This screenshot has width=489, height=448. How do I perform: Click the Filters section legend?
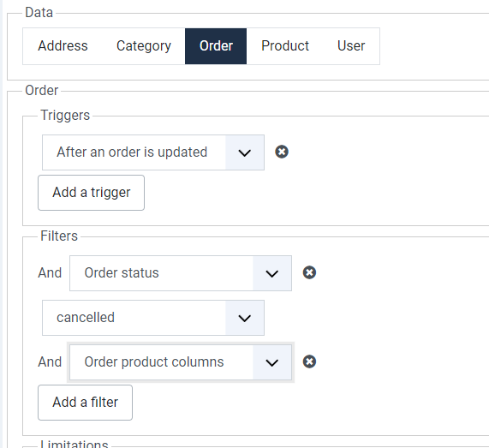[x=59, y=236]
